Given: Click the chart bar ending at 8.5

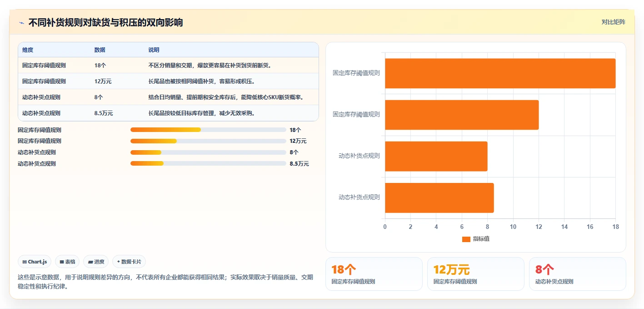Looking at the screenshot, I should point(439,198).
